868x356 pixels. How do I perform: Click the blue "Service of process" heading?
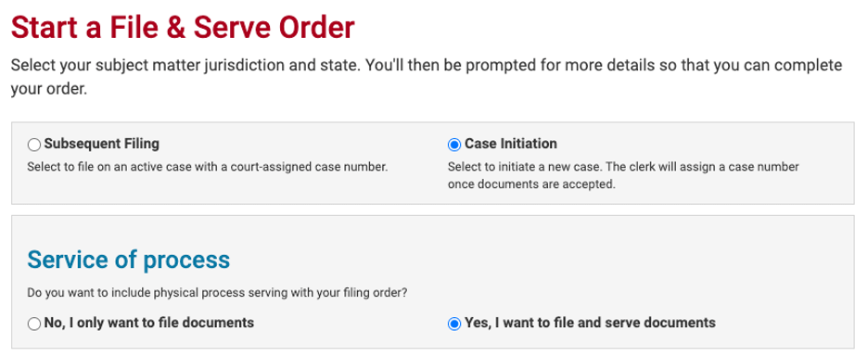pyautogui.click(x=128, y=260)
